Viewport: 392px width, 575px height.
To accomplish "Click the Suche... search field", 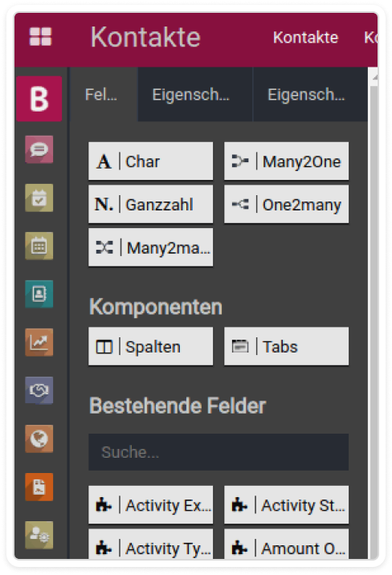I will click(x=218, y=452).
